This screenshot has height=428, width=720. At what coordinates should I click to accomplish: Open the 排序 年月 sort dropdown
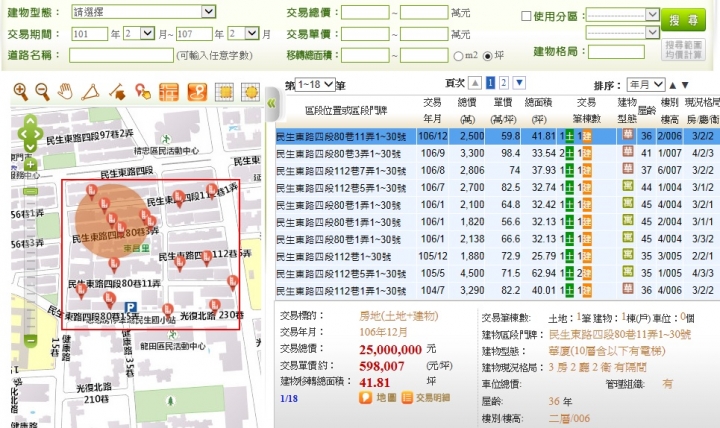[x=645, y=84]
